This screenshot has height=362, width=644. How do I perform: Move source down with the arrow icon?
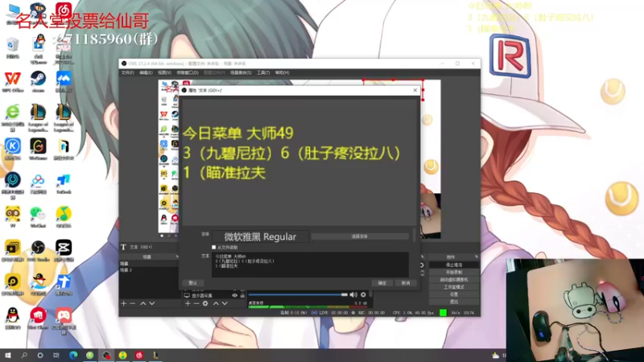click(225, 303)
